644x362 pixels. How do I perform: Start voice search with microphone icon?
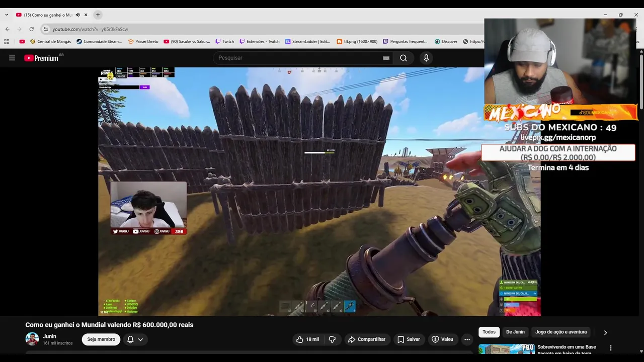[x=426, y=58]
